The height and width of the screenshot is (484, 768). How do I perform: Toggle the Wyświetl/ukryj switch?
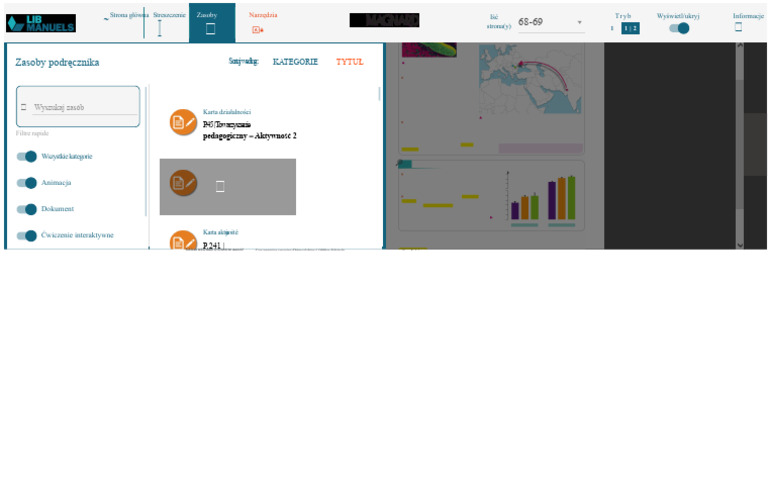(x=679, y=28)
